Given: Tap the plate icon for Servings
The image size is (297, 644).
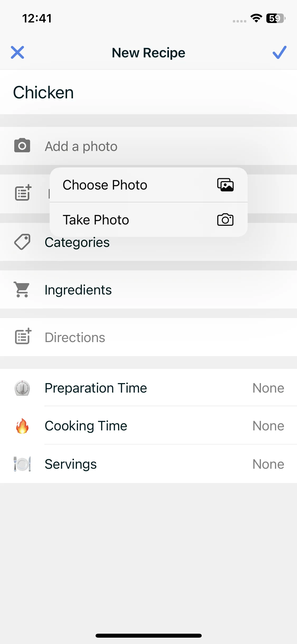Looking at the screenshot, I should [x=22, y=464].
